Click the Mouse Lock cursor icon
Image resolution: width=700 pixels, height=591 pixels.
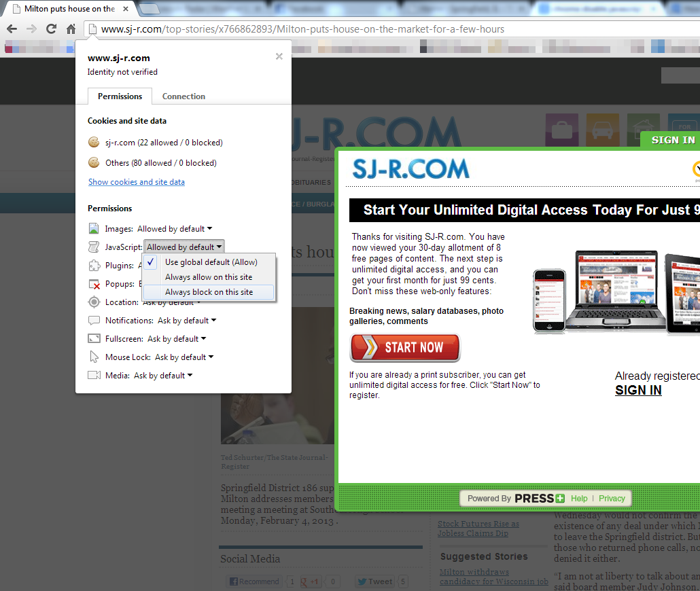(x=94, y=357)
